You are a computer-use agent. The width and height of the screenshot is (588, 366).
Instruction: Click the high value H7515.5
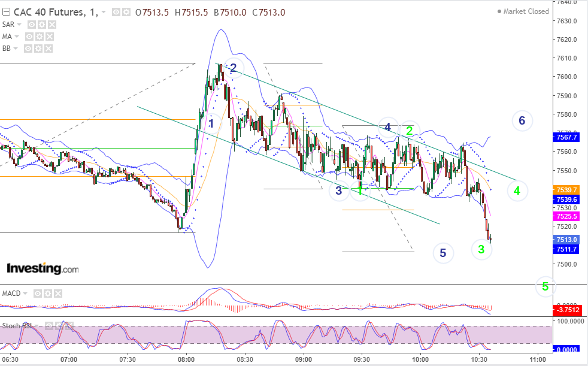click(x=191, y=13)
